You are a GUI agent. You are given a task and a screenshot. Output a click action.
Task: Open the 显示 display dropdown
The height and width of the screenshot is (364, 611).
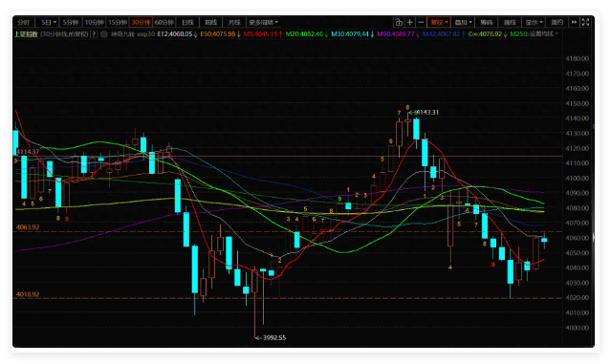(534, 22)
